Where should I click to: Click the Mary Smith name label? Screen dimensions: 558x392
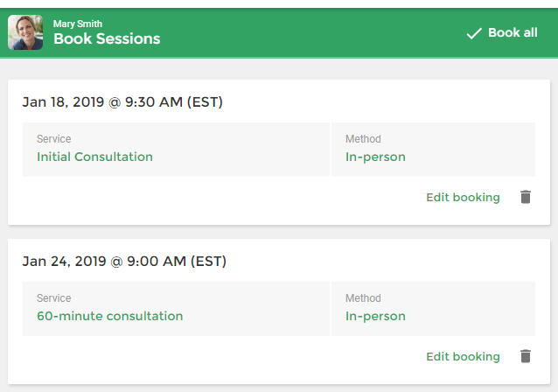click(78, 24)
